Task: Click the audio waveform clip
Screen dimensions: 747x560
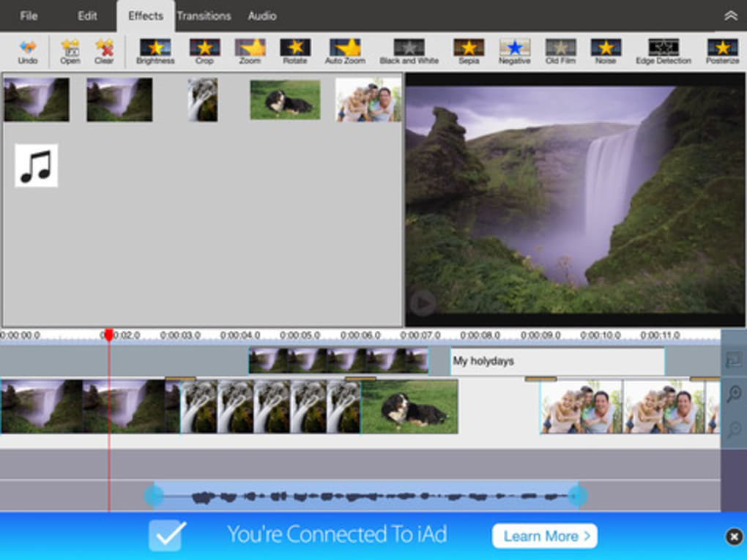Action: tap(366, 496)
